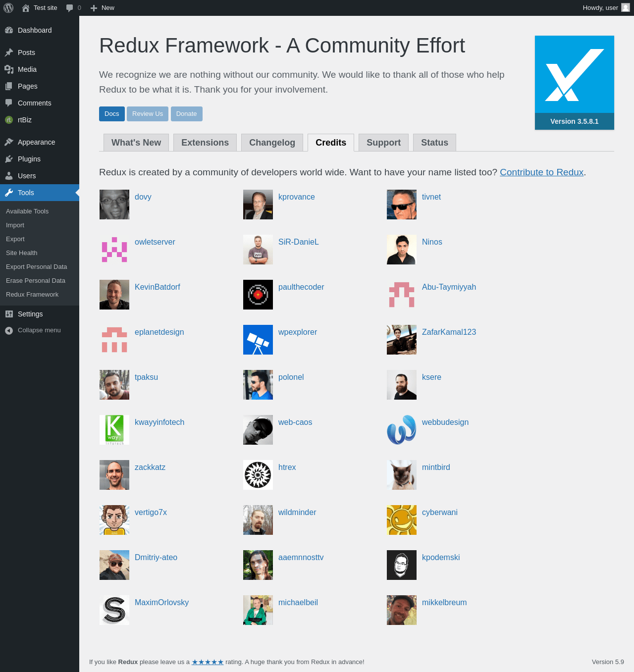This screenshot has height=672, width=634.
Task: Click kwayyinfotech's green K logo avatar
Action: click(114, 430)
